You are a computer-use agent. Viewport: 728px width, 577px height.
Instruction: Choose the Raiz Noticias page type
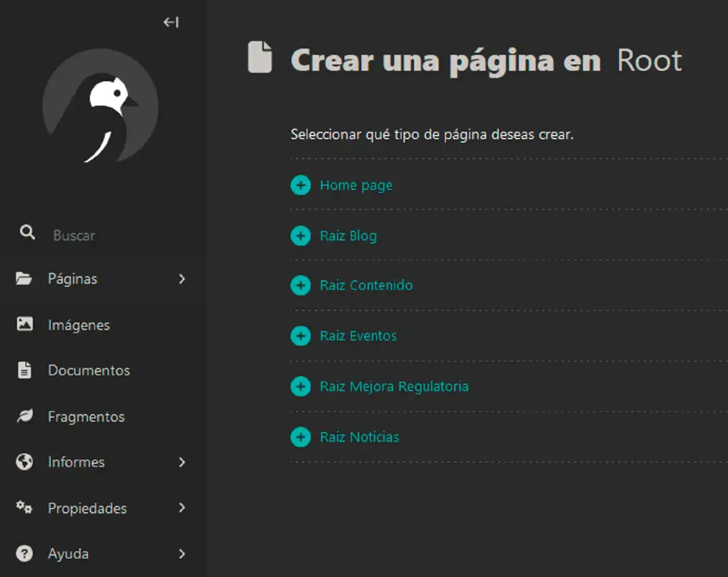point(359,437)
